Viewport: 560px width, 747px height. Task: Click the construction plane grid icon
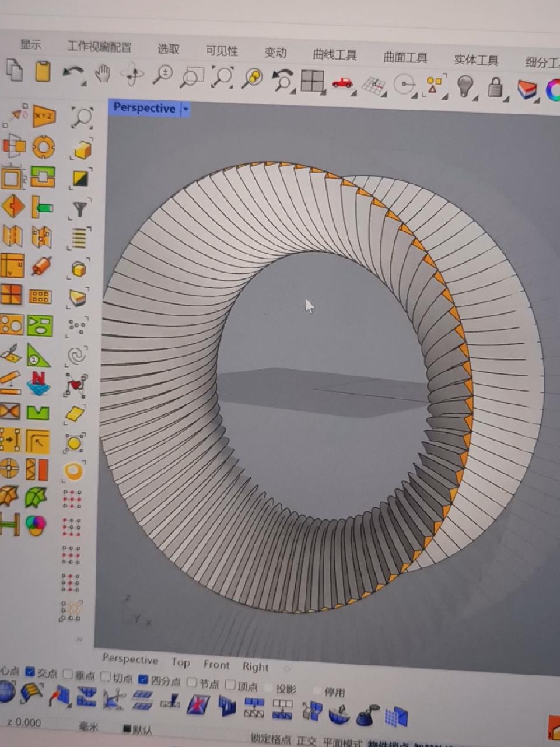374,85
